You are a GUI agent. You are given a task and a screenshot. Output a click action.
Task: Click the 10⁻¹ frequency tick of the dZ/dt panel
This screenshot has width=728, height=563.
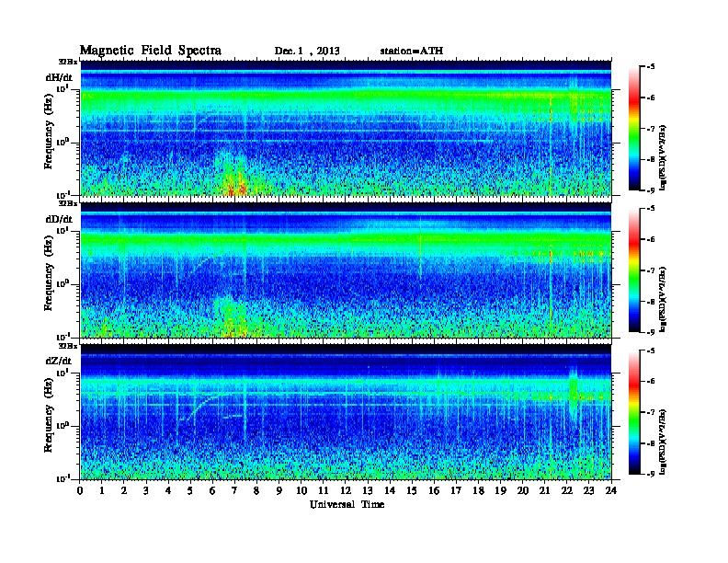tap(63, 478)
